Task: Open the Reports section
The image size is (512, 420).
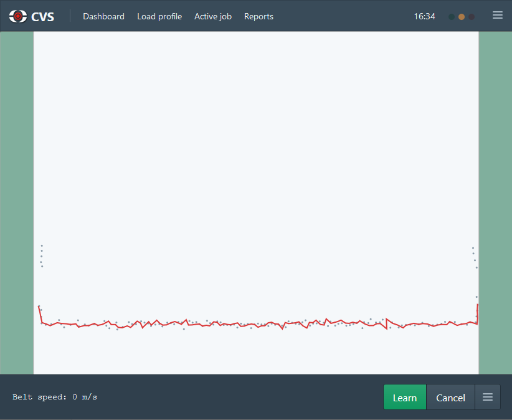Action: pyautogui.click(x=258, y=16)
